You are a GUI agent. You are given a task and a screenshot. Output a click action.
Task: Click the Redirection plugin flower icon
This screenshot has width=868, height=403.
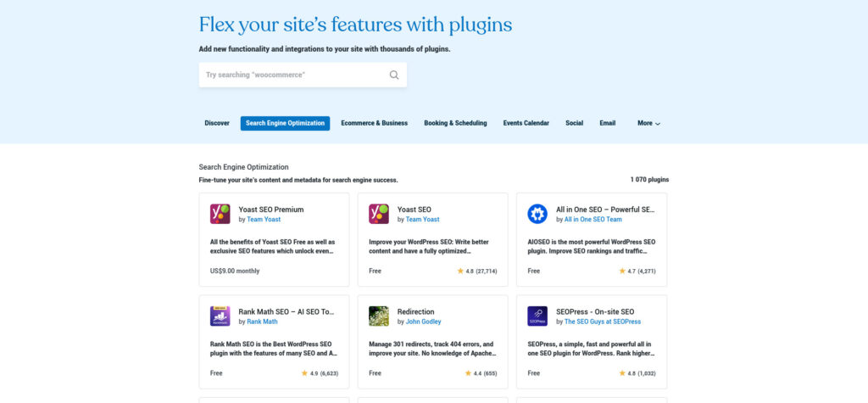point(379,316)
